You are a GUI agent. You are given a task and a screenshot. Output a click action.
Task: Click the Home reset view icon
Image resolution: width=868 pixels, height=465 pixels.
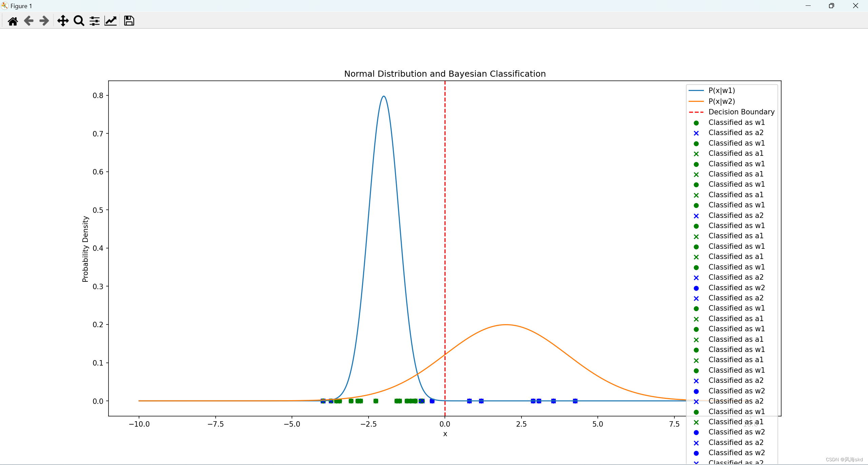pos(13,21)
